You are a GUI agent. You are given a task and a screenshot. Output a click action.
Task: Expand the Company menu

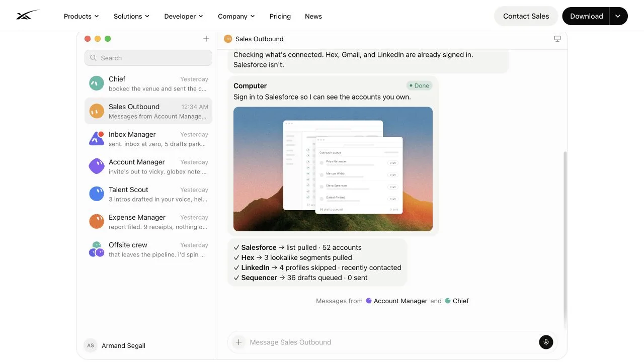[x=236, y=16]
